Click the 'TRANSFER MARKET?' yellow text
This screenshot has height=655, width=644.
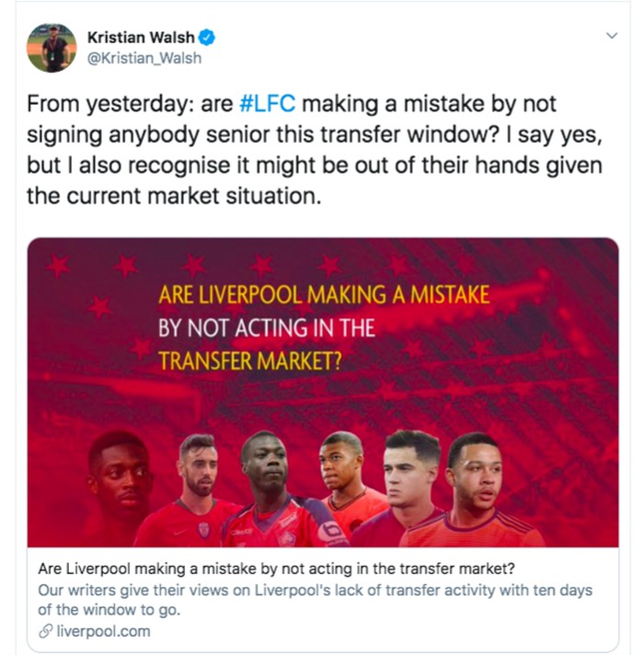250,361
